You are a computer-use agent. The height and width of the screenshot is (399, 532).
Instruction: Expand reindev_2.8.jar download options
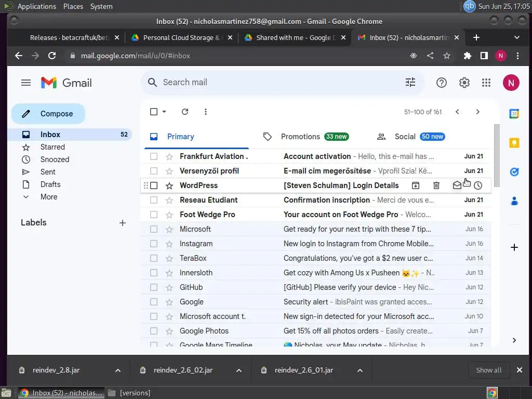coord(118,370)
